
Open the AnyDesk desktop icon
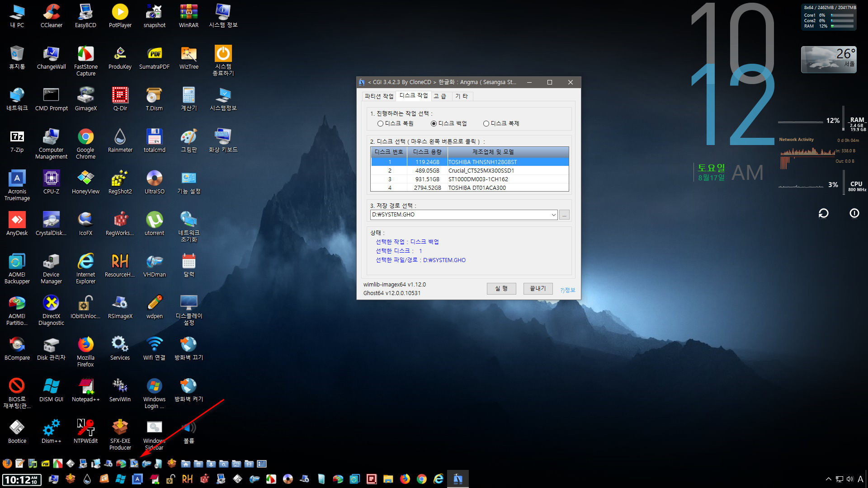coord(17,224)
